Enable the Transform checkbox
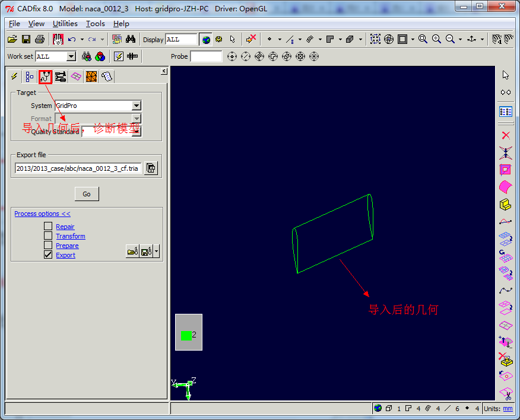This screenshot has width=520, height=420. pyautogui.click(x=48, y=236)
